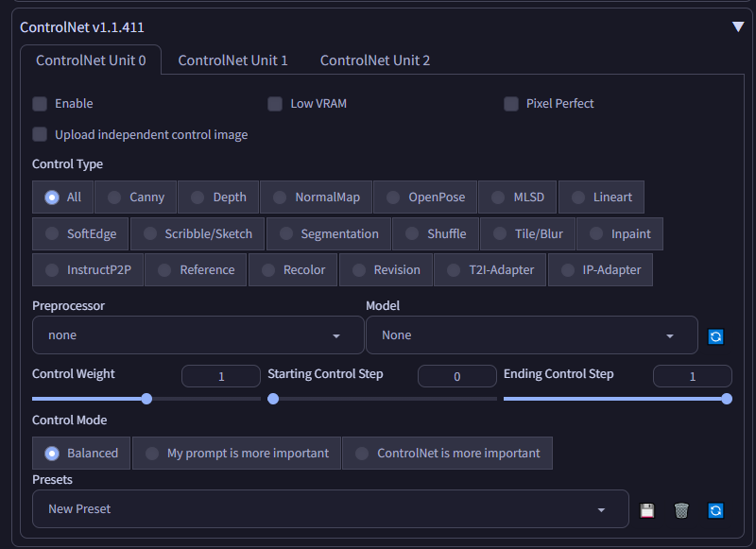Viewport: 756px width, 549px height.
Task: Click the refresh presets icon
Action: (x=716, y=510)
